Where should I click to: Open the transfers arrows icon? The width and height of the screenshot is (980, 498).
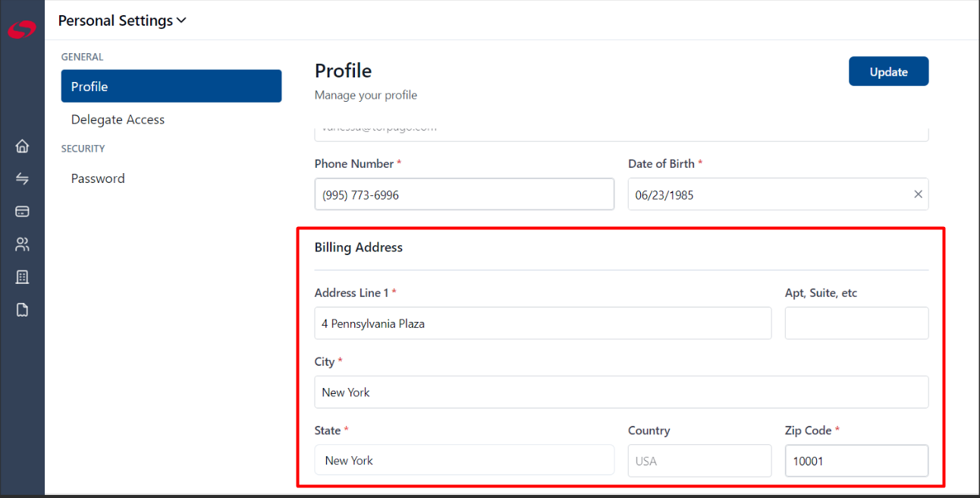pos(22,179)
